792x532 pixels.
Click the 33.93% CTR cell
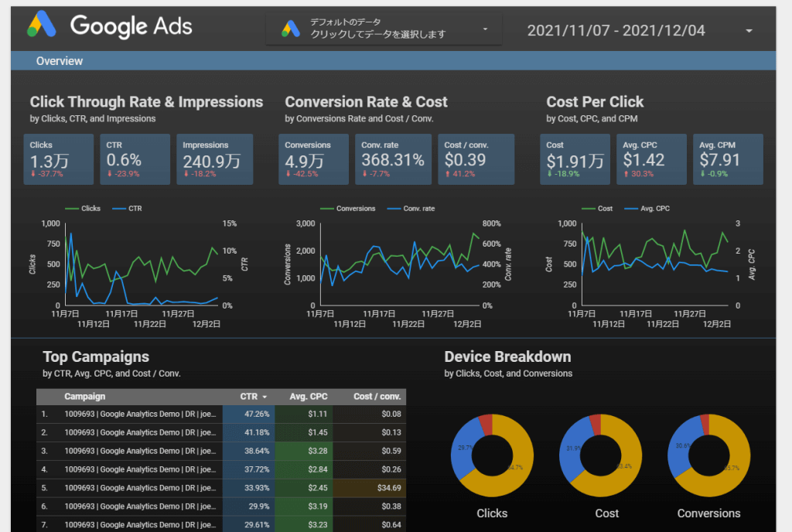[248, 488]
